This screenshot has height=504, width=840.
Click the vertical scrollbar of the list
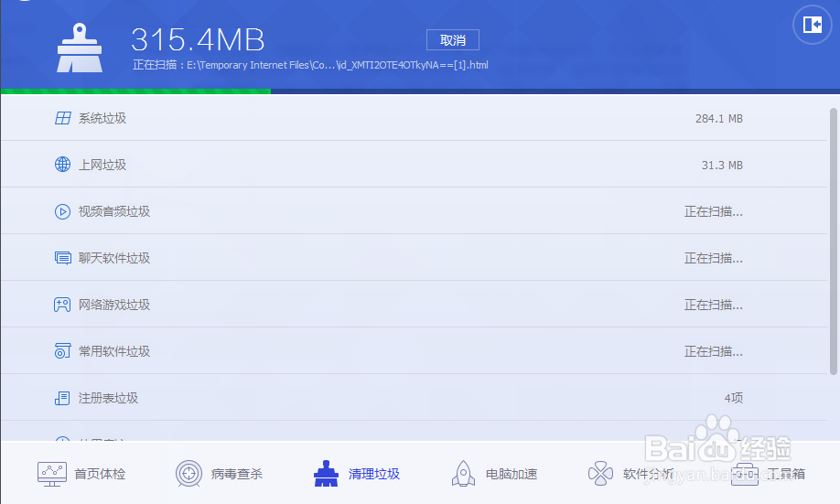pyautogui.click(x=833, y=241)
